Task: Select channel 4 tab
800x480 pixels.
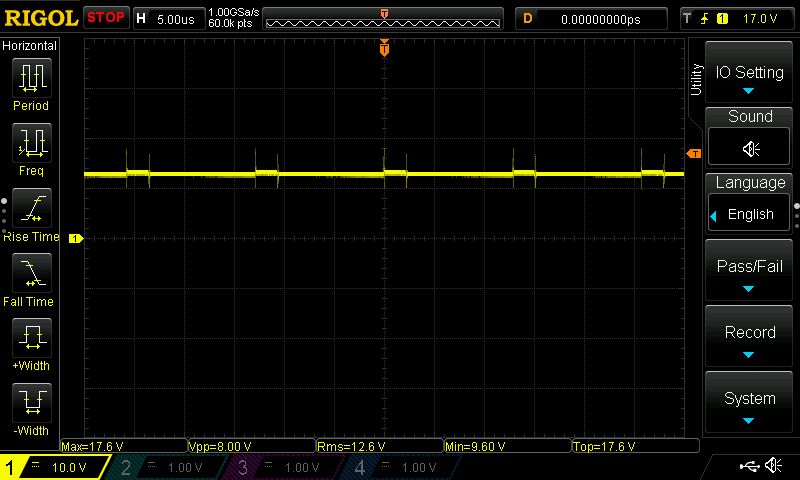Action: coord(401,467)
